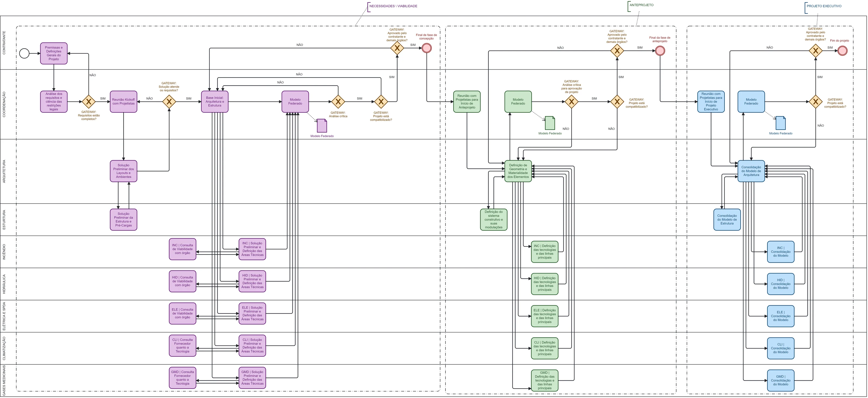Select 'Reunião com Projetistas para Início de Projeto Executivo'
The image size is (868, 398).
(x=711, y=102)
